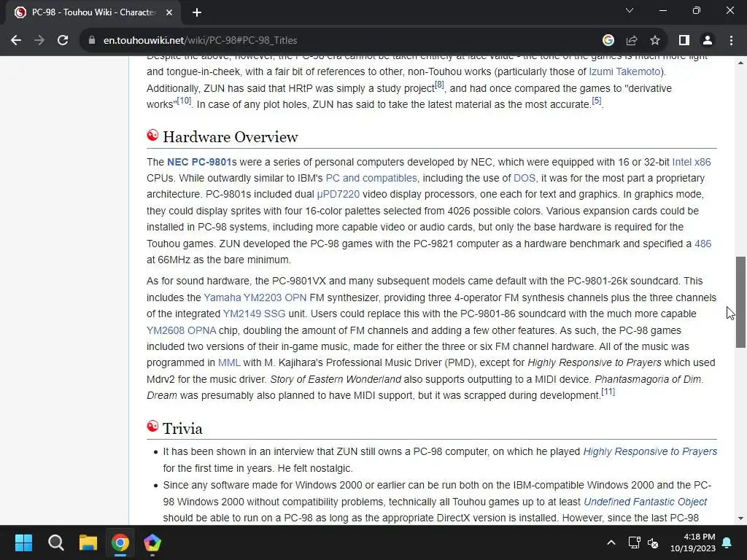Click the yin-yang icon beside Trivia

[152, 426]
